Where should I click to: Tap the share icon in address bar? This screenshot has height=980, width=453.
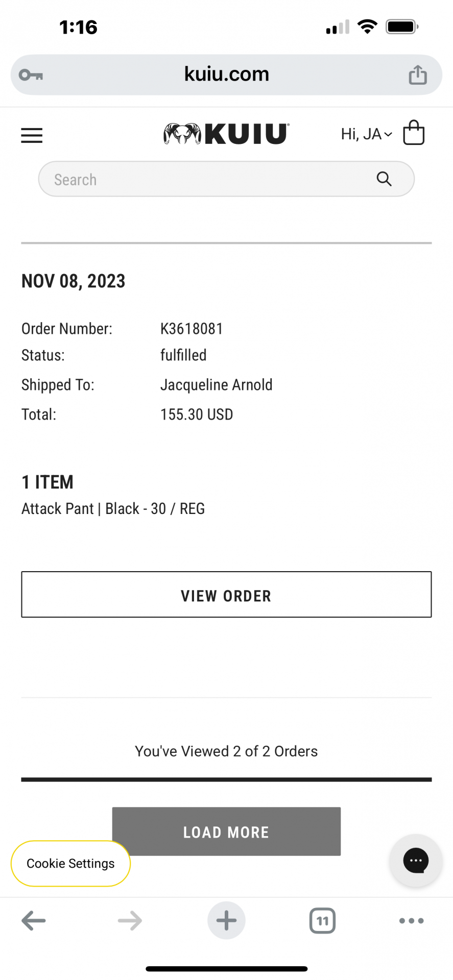point(417,75)
